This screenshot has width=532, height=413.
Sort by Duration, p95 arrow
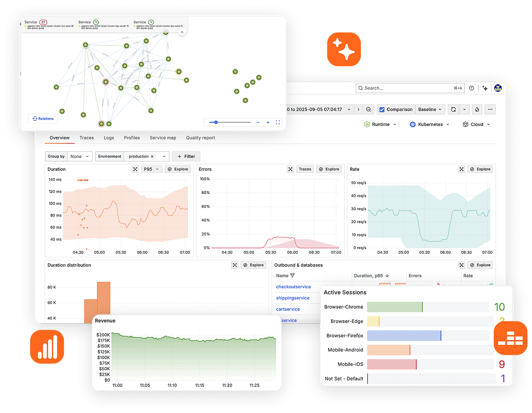[387, 276]
